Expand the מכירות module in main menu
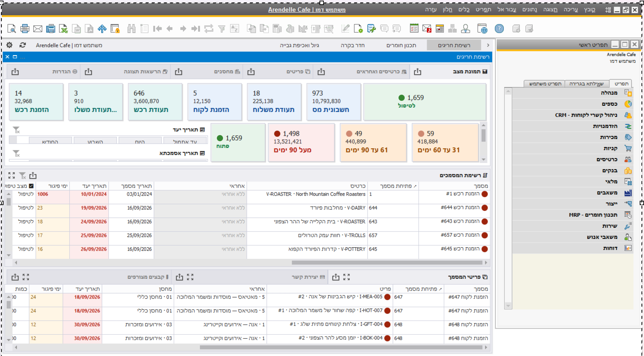 tap(572, 137)
